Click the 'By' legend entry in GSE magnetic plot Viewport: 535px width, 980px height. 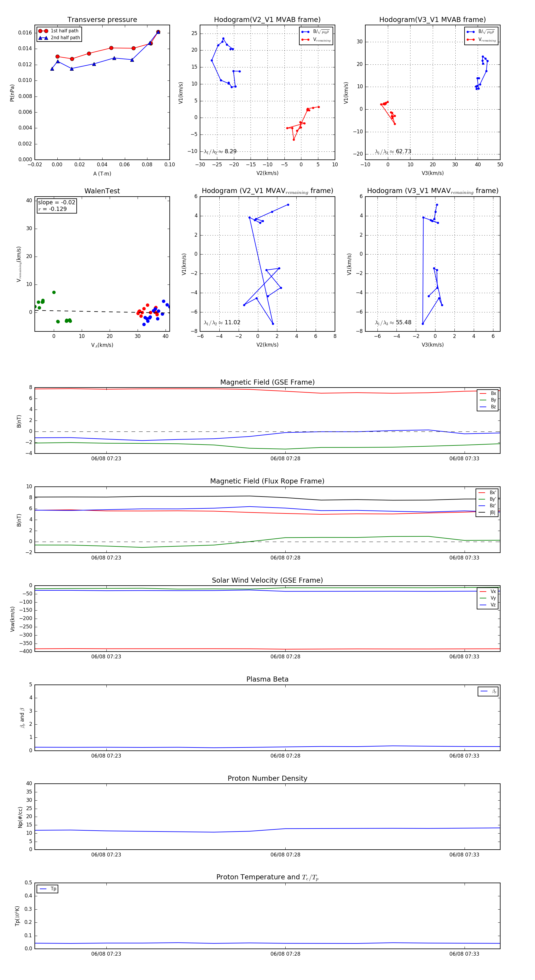tap(488, 400)
